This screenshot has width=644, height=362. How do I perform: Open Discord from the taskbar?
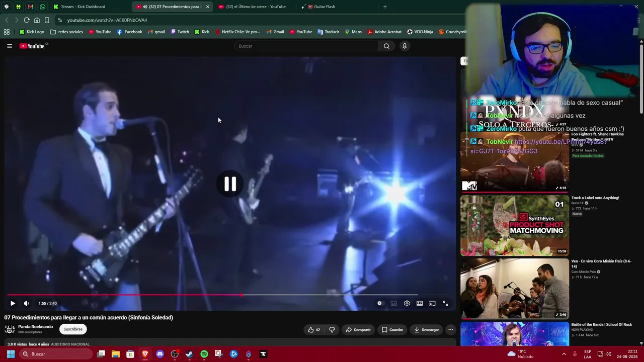160,354
